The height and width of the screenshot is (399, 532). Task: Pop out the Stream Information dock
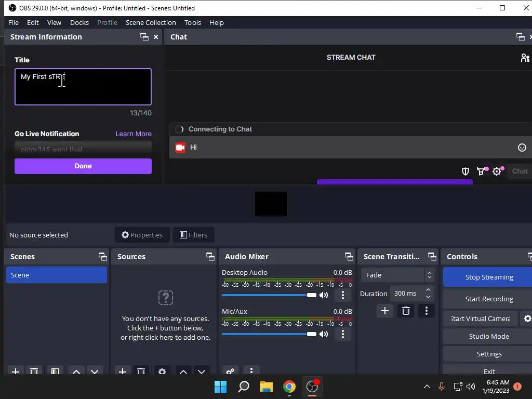tap(144, 37)
